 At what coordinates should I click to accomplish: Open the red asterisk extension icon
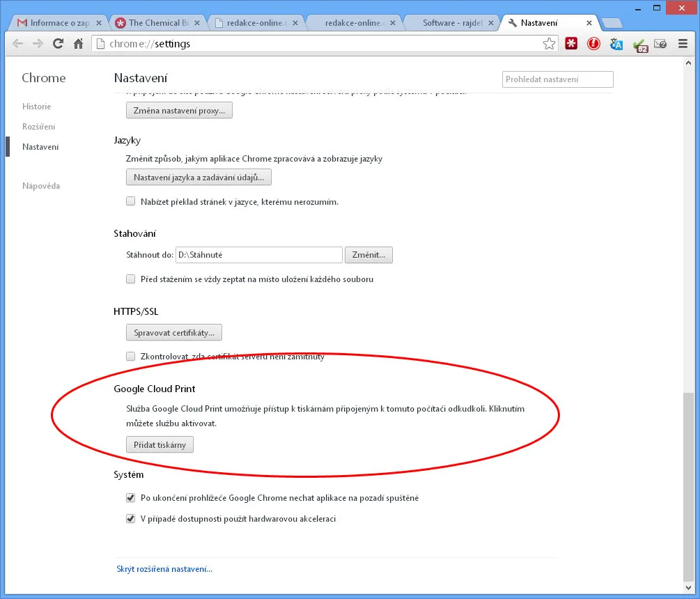571,43
